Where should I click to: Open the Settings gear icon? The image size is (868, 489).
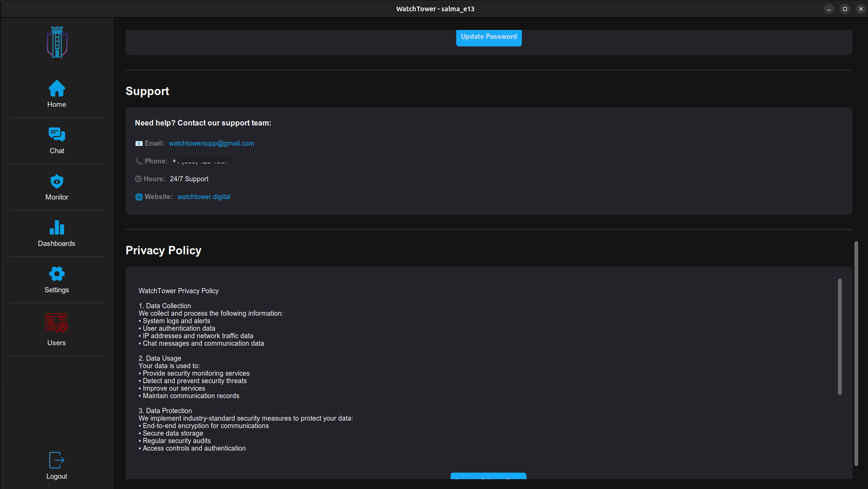[x=57, y=274]
